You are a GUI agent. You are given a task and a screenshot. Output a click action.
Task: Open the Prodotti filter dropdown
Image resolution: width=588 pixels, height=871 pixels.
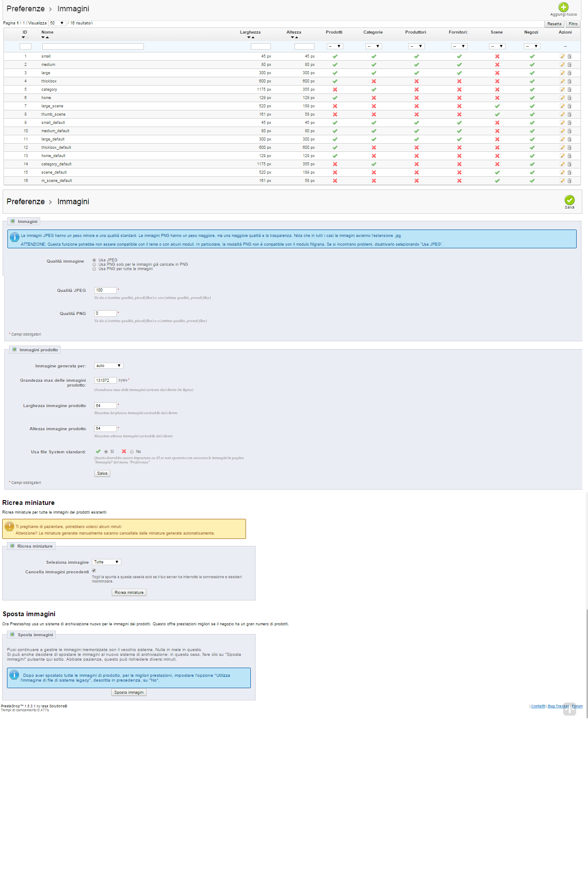tap(335, 46)
